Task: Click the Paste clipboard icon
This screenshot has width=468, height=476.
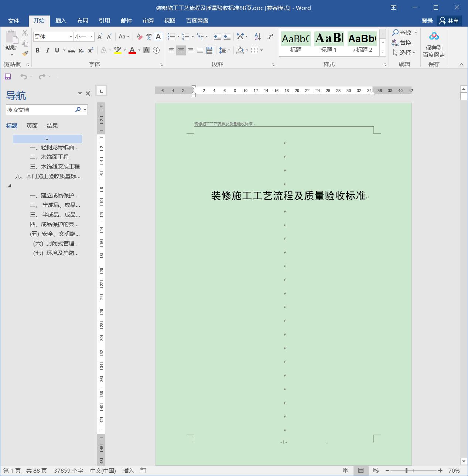Action: coord(11,37)
